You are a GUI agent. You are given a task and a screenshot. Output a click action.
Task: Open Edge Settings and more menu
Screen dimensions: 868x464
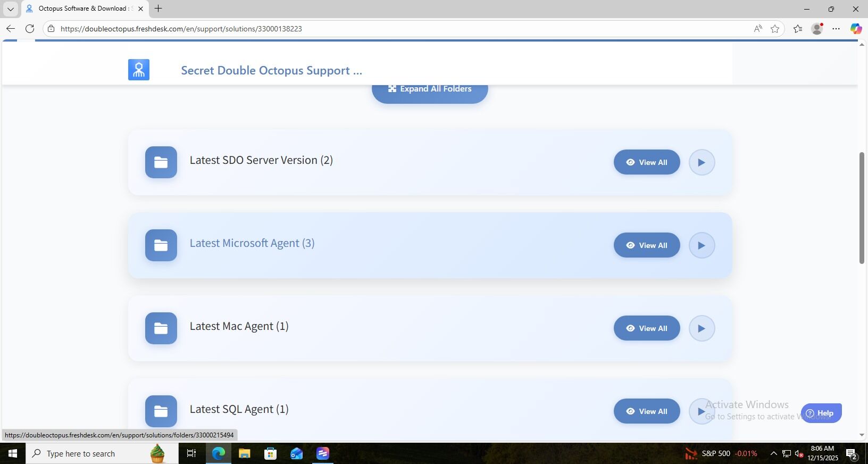click(x=836, y=29)
